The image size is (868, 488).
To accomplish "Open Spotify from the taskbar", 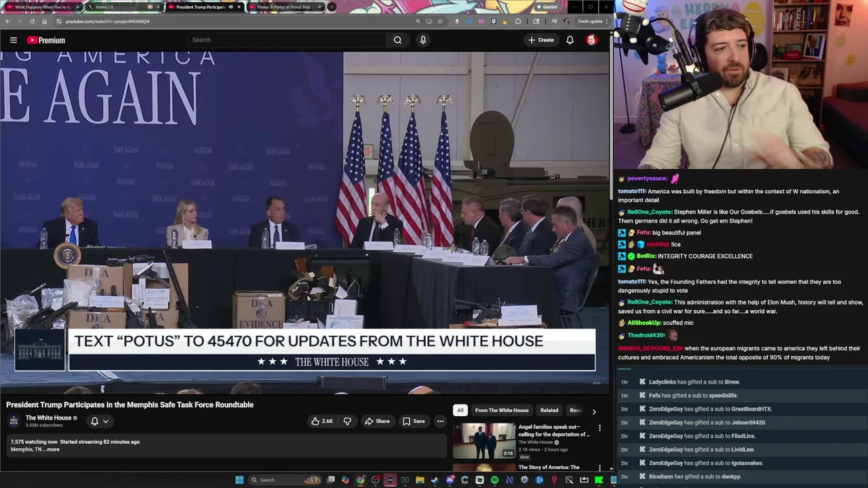I will [494, 480].
